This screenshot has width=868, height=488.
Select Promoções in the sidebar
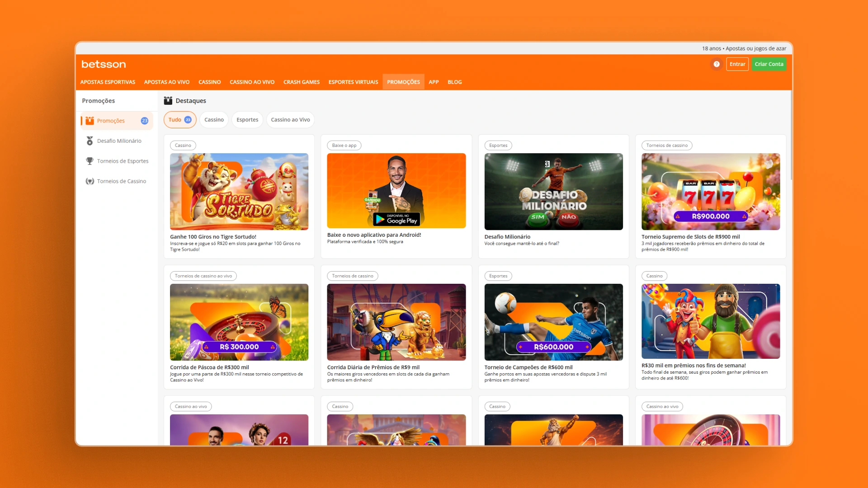click(117, 121)
